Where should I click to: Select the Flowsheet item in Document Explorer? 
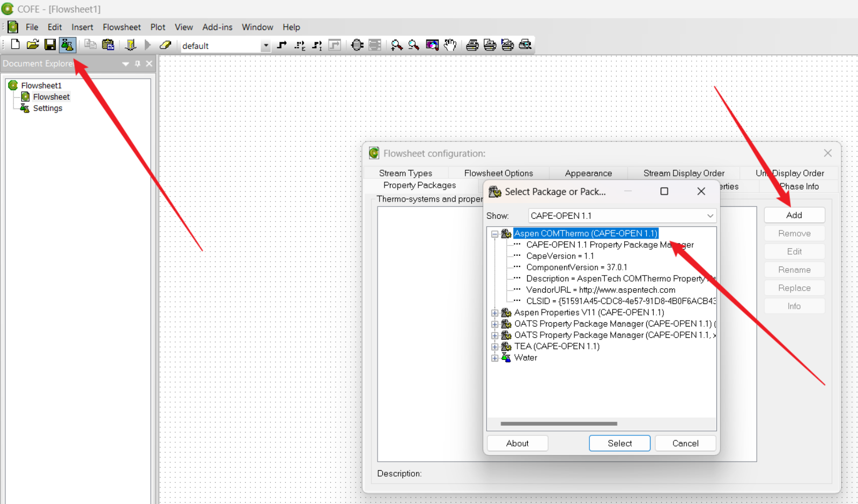[51, 97]
